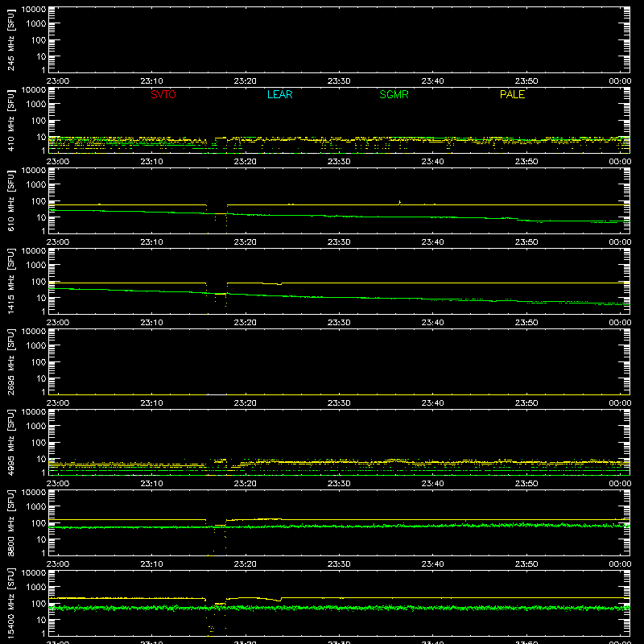Click 23:00 time label below 610 MHz panel
The width and height of the screenshot is (644, 644).
[58, 242]
